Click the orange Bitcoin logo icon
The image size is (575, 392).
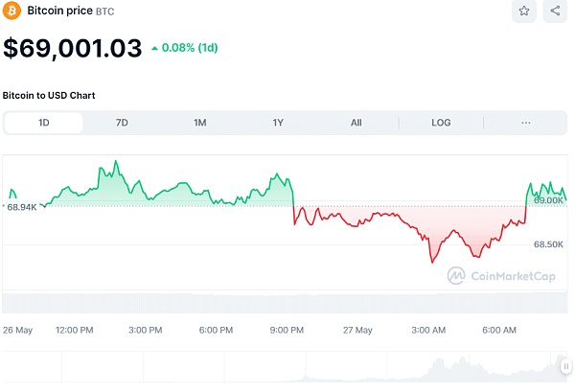[12, 12]
